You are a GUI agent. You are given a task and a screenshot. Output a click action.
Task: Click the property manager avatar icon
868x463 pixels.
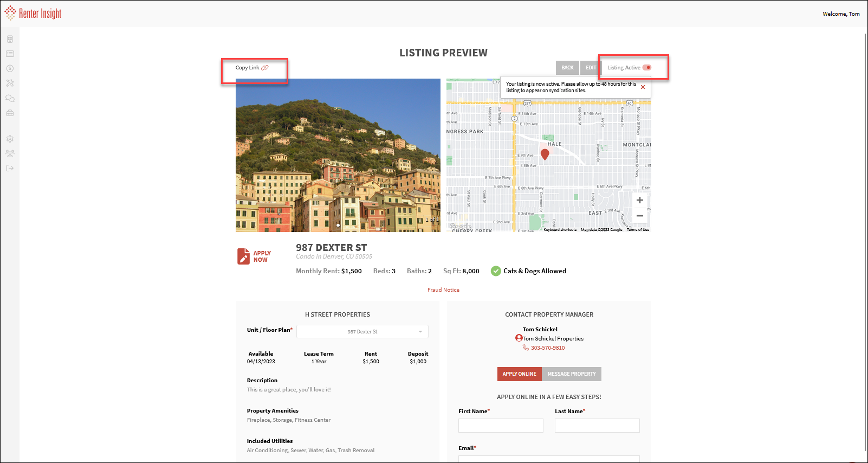(519, 338)
